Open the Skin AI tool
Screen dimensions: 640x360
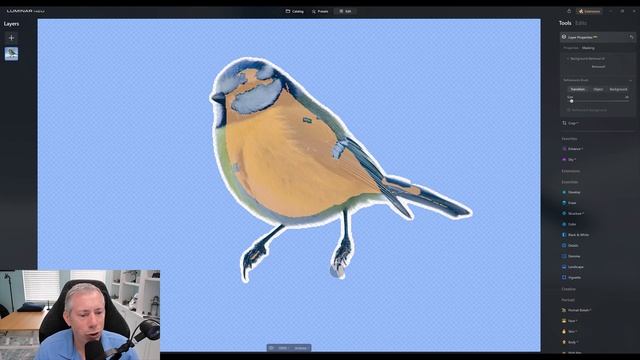click(569, 331)
